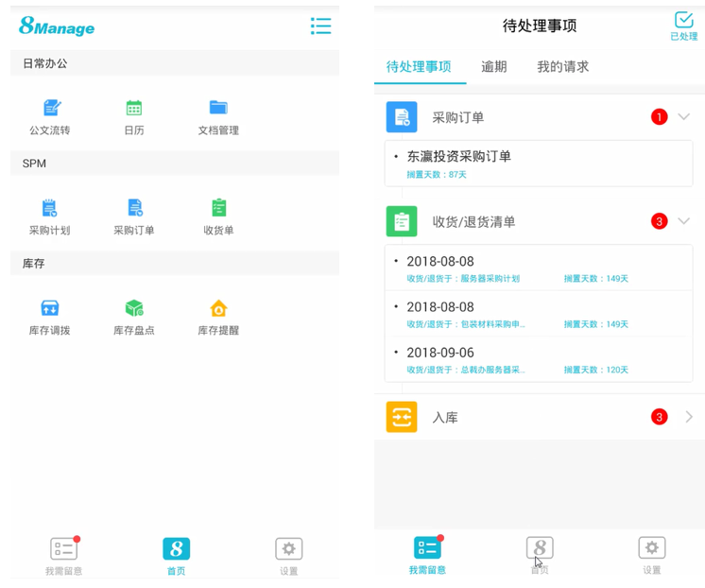Screen dimensions: 705x588
Task: Collapse the 收货/退货清单 section chevron
Action: point(684,221)
